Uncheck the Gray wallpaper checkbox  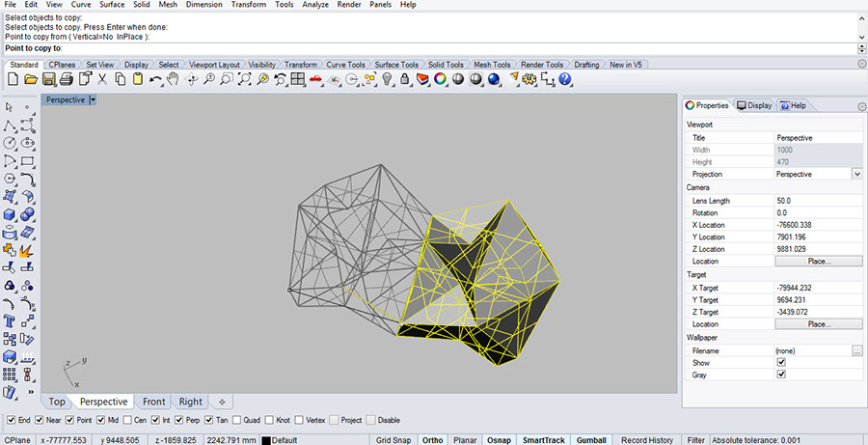pyautogui.click(x=781, y=375)
